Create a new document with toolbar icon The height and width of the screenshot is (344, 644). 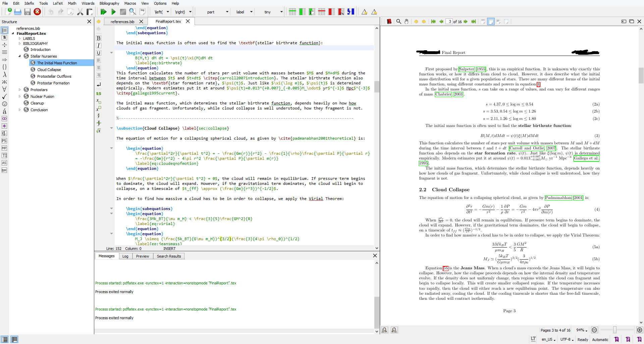(x=8, y=12)
